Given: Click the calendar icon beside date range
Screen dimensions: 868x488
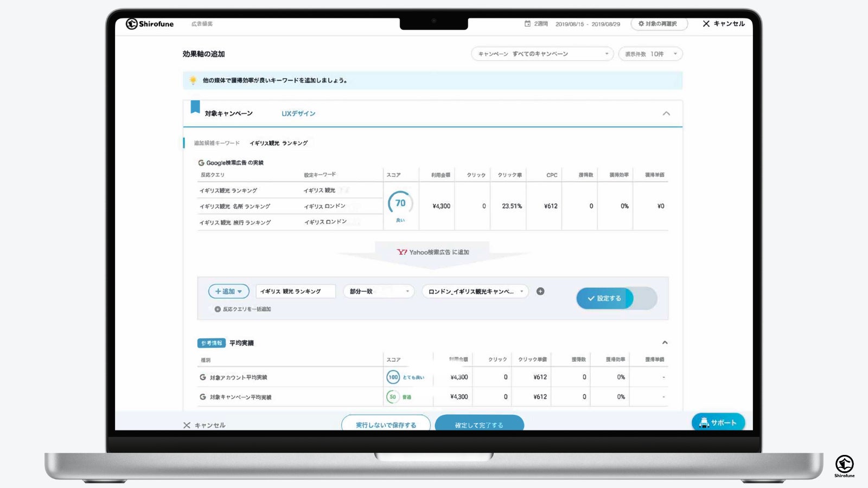Looking at the screenshot, I should tap(527, 24).
